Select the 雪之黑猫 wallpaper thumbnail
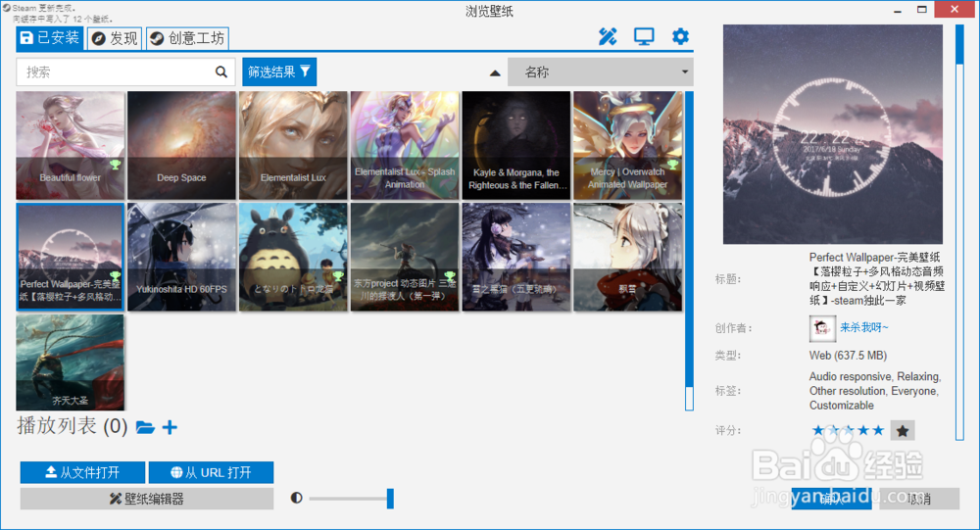Screen dimensions: 980x530 point(516,257)
